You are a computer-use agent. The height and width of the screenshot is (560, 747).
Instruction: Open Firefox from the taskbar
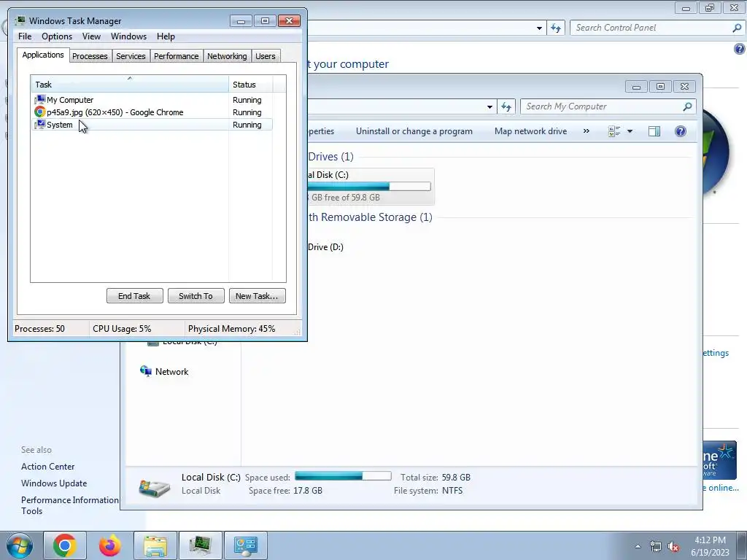[x=109, y=545]
